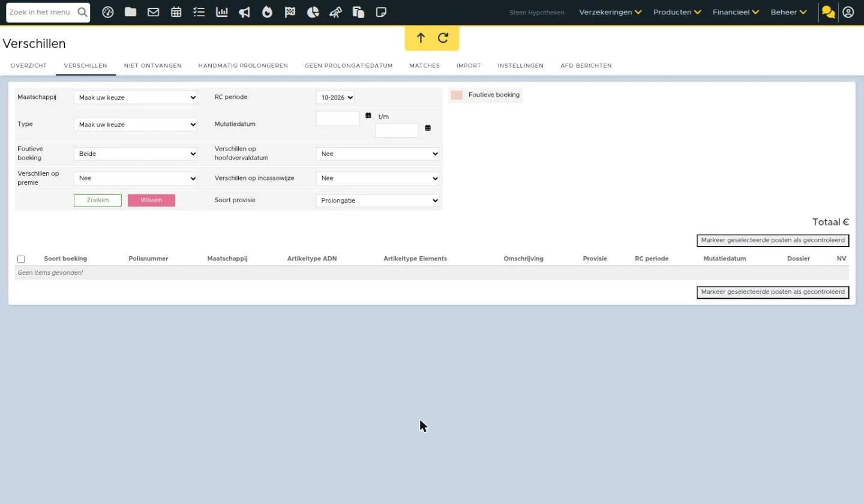Click the Wissen button
This screenshot has width=864, height=504.
coord(151,200)
